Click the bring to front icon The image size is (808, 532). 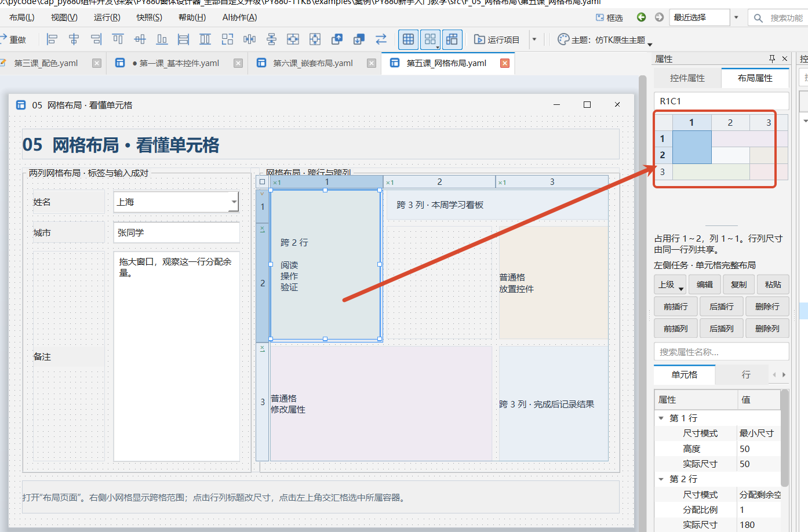337,39
